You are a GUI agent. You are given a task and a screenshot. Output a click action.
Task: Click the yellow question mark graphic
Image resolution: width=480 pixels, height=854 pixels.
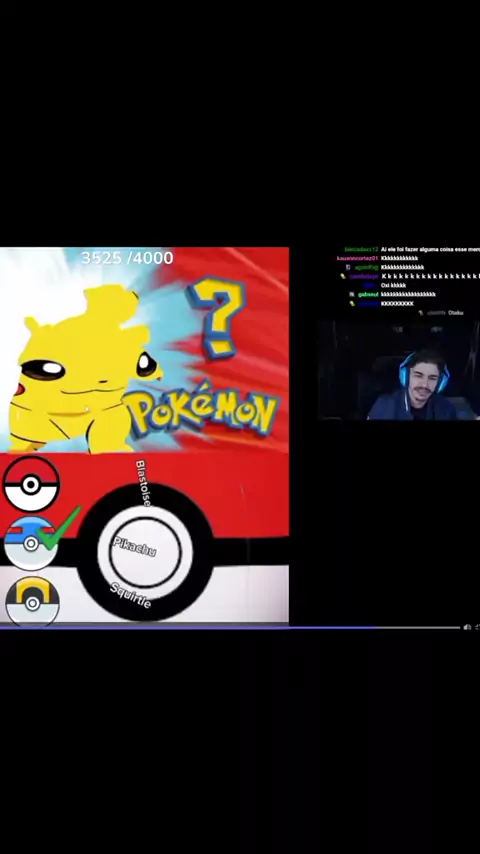(217, 317)
